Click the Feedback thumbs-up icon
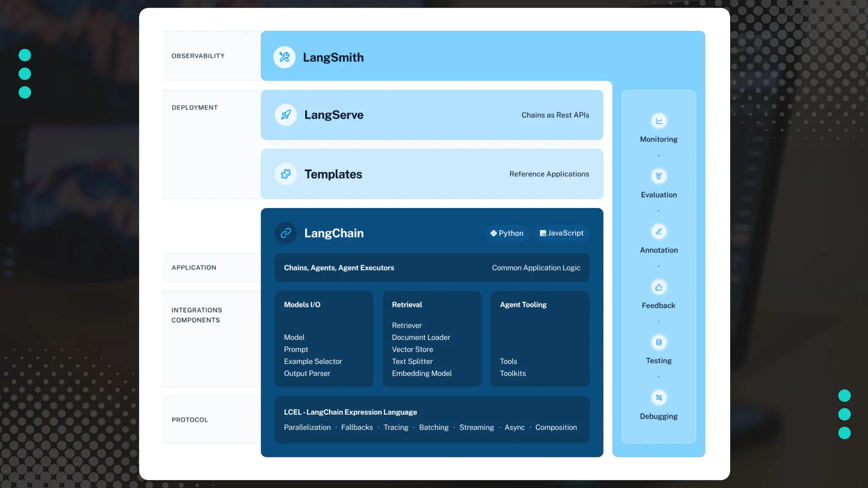 [x=659, y=287]
